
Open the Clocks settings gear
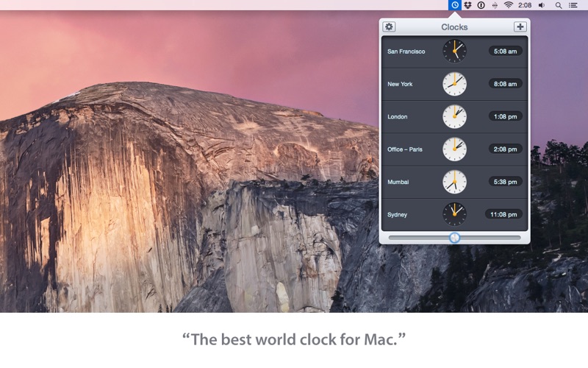click(389, 26)
